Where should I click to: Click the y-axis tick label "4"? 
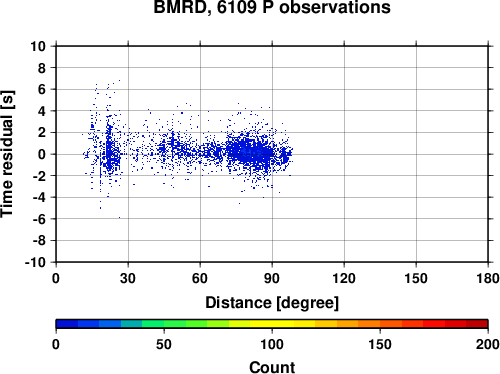(x=42, y=111)
